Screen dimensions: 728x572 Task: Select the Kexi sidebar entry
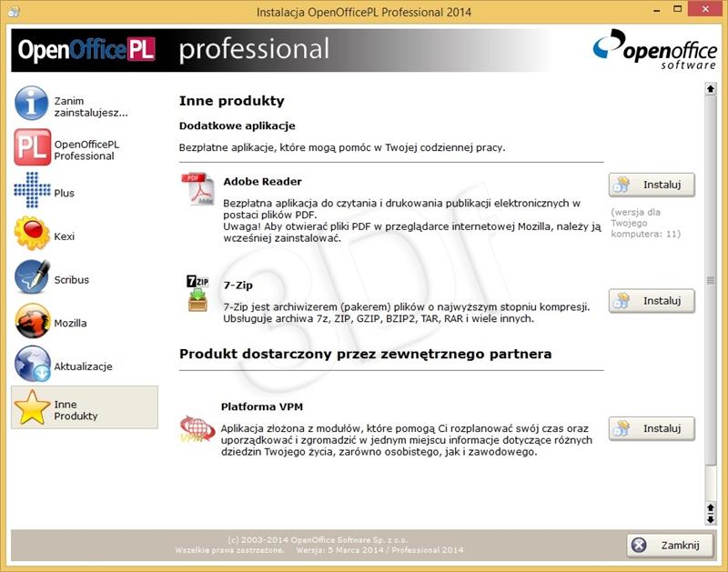[64, 236]
